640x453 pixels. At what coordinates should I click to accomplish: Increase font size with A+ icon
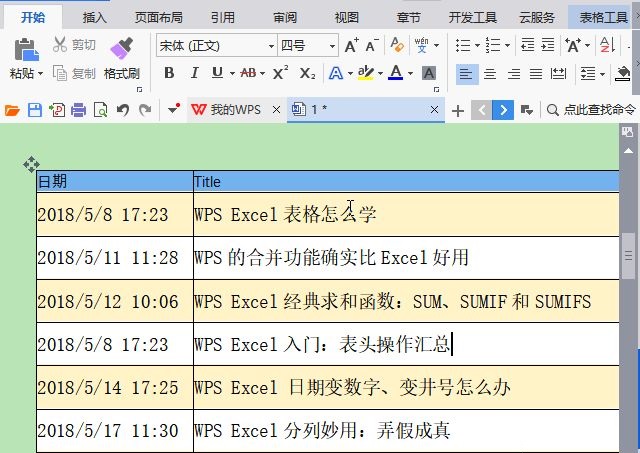click(351, 45)
